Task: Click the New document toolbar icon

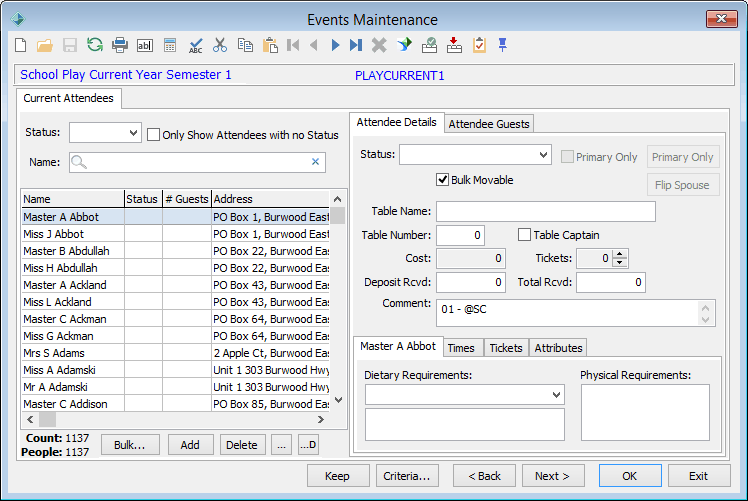Action: pos(21,45)
